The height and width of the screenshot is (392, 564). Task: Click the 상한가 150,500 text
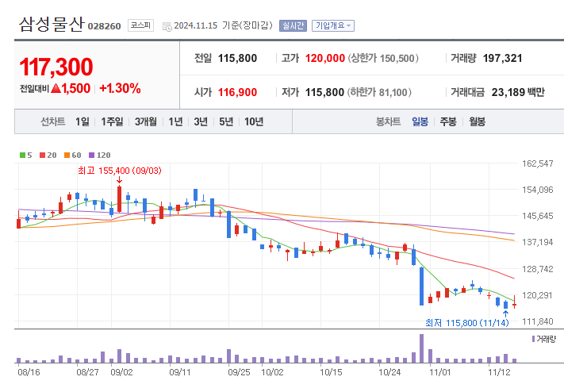pyautogui.click(x=383, y=58)
